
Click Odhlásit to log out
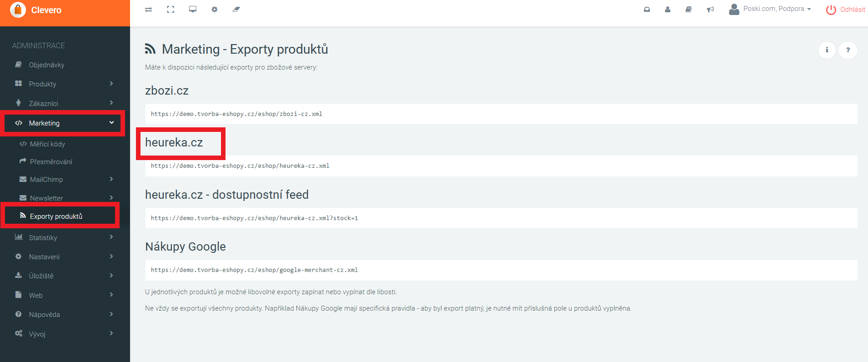pos(846,10)
